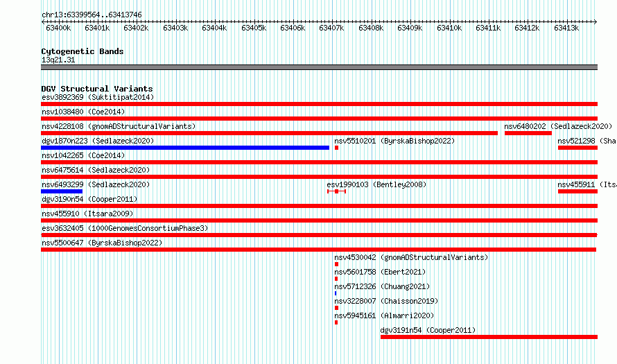Viewport: 617px width, 364px height.
Task: Click nsv4530042 (gnomADStructuralVariants) label
Action: coord(411,257)
